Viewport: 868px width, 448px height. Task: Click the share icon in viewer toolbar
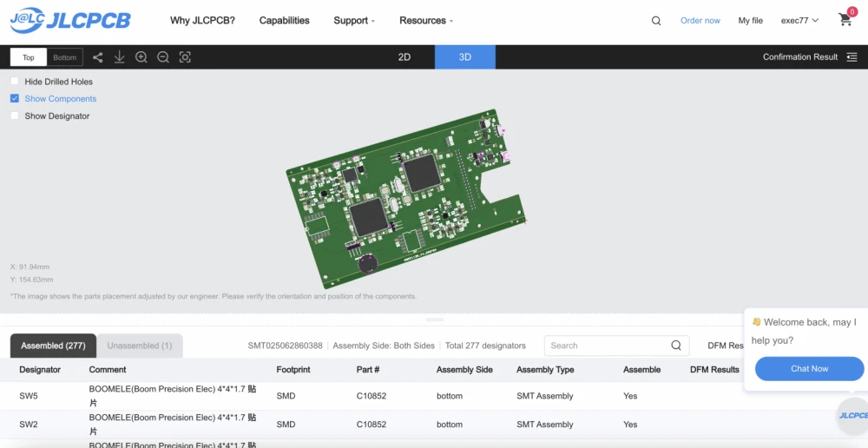(97, 57)
